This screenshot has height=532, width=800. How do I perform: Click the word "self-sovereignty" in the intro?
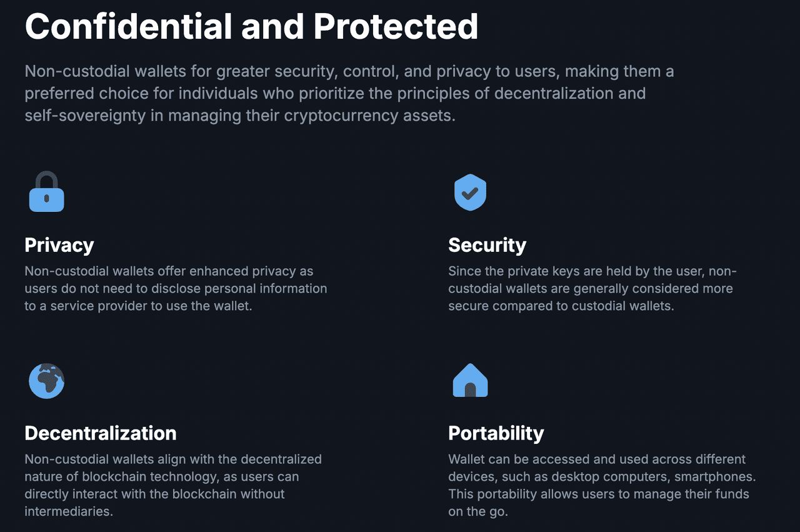[x=94, y=116]
